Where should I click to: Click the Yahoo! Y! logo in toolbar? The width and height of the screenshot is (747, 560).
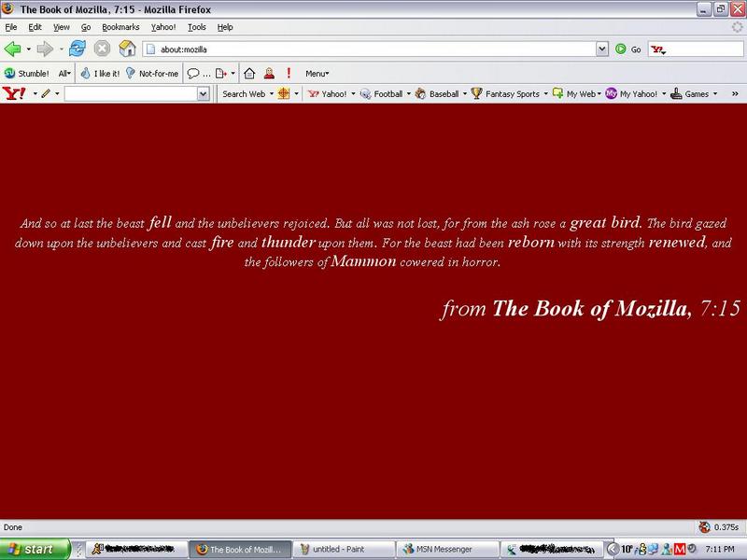tap(14, 93)
